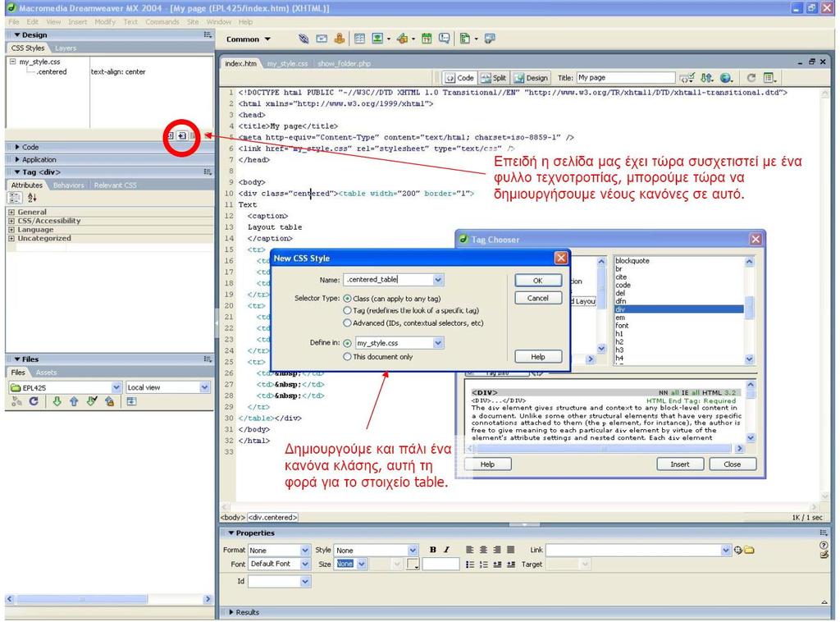Switch to the my_style.css document tab
The width and height of the screenshot is (840, 622).
pyautogui.click(x=287, y=64)
